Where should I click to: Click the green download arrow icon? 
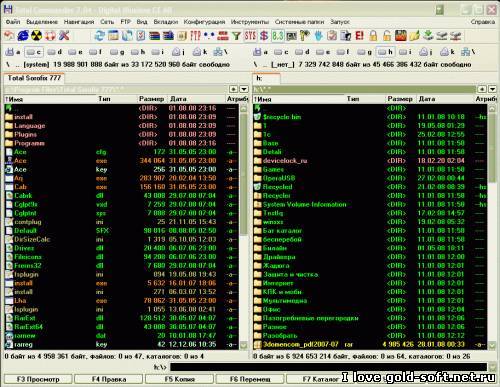click(428, 35)
